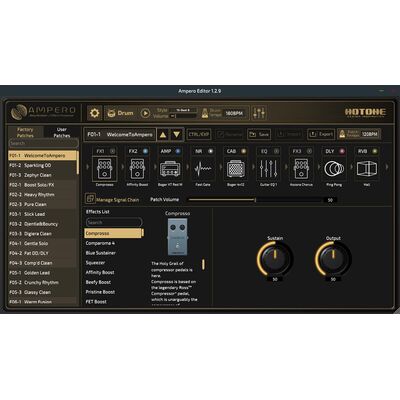
Task: Select the EQ Guitar EQ sliders icon
Action: click(x=268, y=169)
